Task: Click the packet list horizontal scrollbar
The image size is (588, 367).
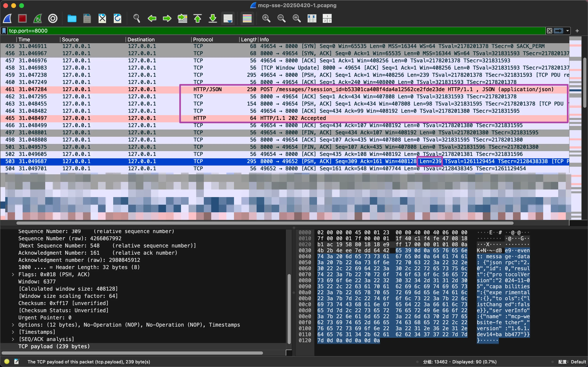Action: (265, 223)
